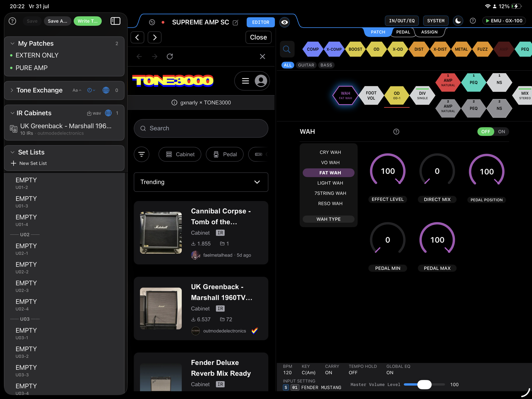
Task: Click the Save A... button
Action: pyautogui.click(x=58, y=21)
